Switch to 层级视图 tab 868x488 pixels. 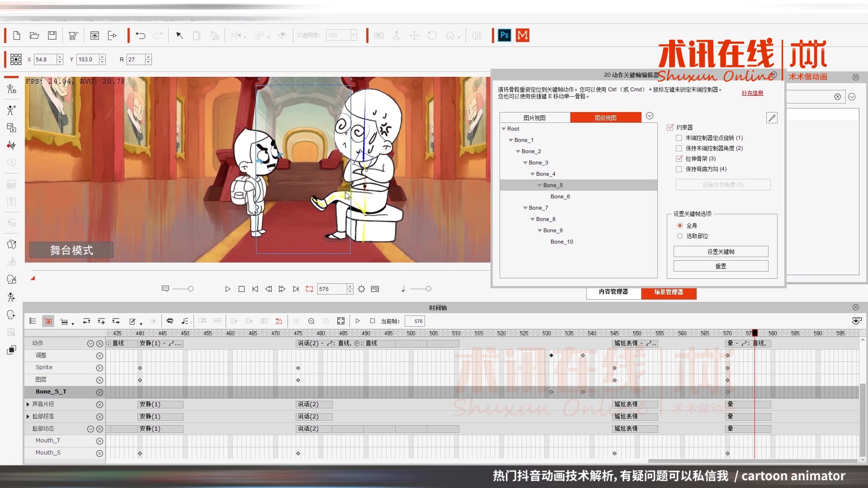pyautogui.click(x=606, y=118)
